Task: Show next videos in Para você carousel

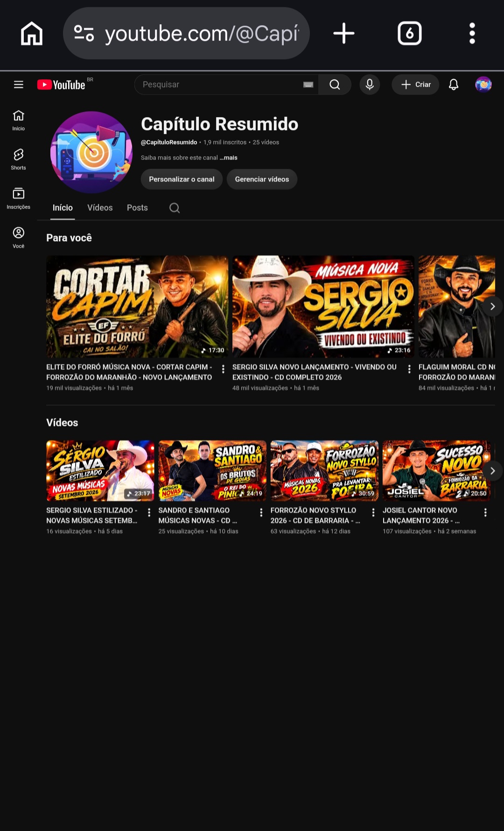Action: (492, 307)
